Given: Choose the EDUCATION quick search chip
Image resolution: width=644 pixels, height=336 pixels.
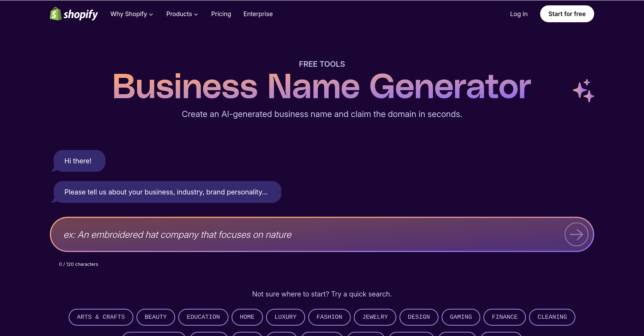Looking at the screenshot, I should click(x=203, y=317).
